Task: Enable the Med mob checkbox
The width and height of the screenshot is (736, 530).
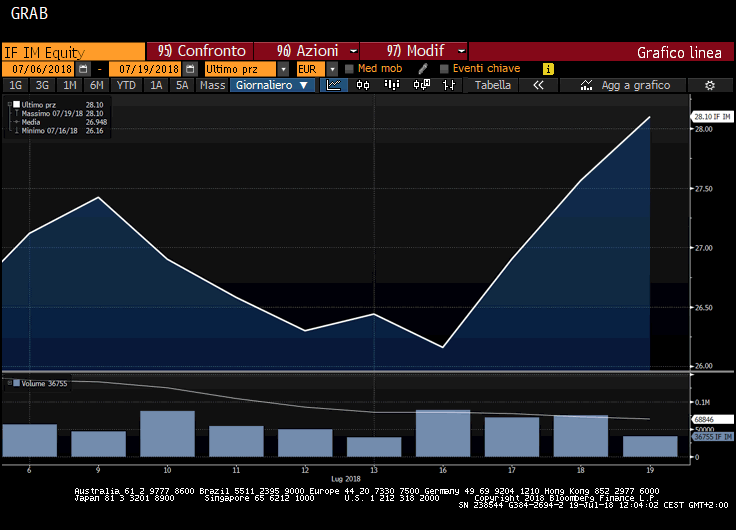Action: pyautogui.click(x=349, y=69)
